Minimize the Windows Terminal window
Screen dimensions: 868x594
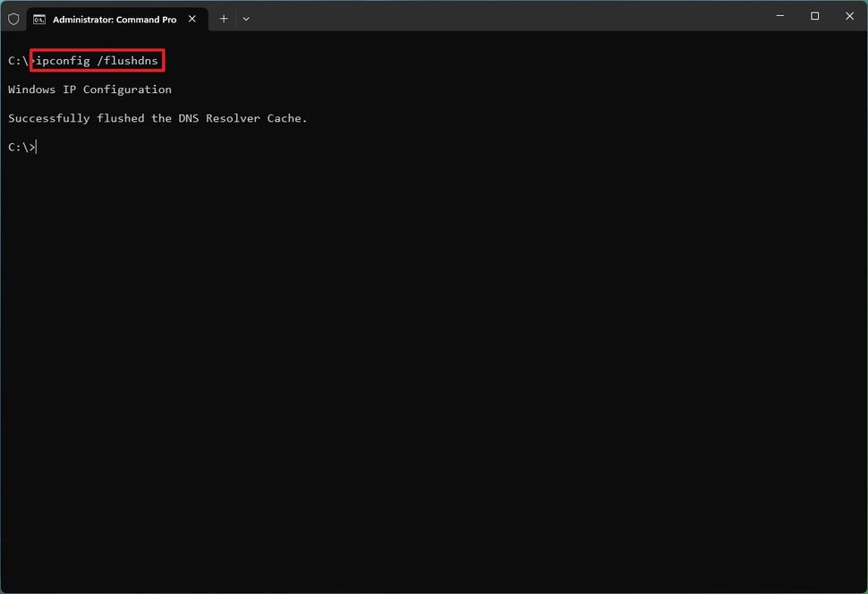tap(779, 15)
